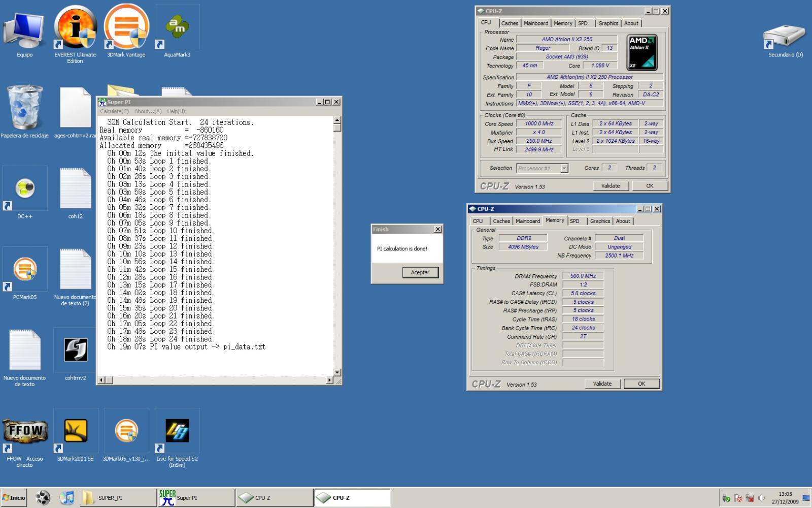Click the blocked security tray icon

tap(738, 498)
